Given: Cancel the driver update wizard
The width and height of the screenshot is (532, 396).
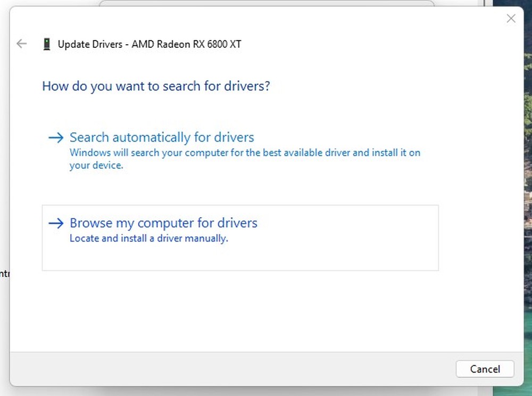Looking at the screenshot, I should [x=485, y=369].
